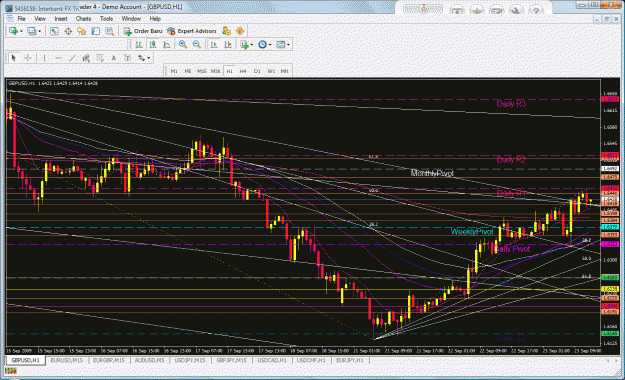This screenshot has width=625, height=380.
Task: Switch chart to D1 timeframe
Action: [257, 71]
